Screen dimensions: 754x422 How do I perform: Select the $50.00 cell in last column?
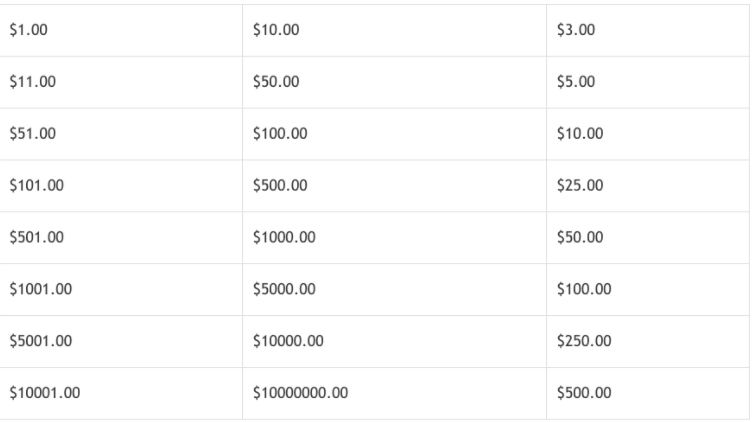(x=648, y=237)
